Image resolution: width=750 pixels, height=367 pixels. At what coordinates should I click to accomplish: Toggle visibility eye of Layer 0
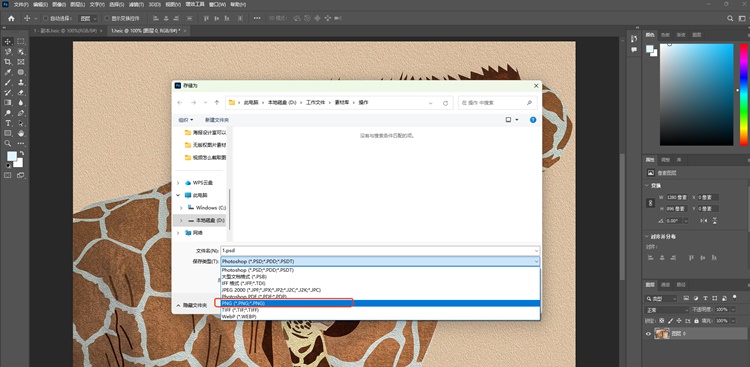point(649,334)
